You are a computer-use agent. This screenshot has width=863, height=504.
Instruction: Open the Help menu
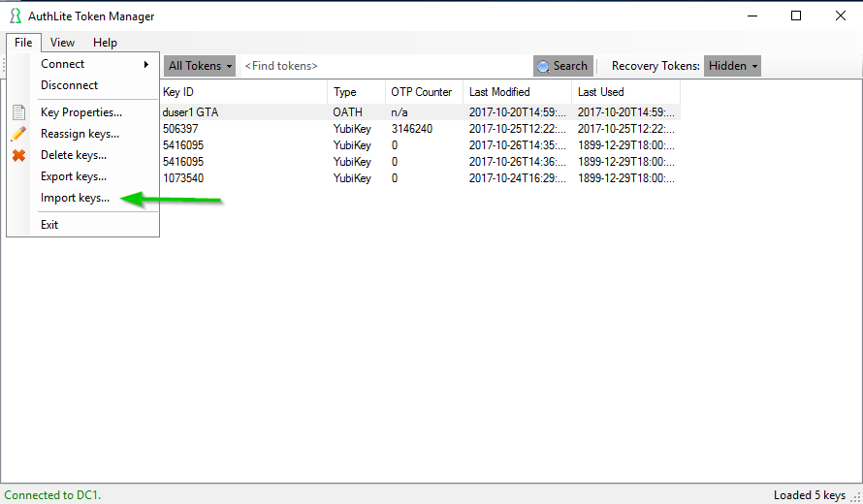tap(105, 43)
